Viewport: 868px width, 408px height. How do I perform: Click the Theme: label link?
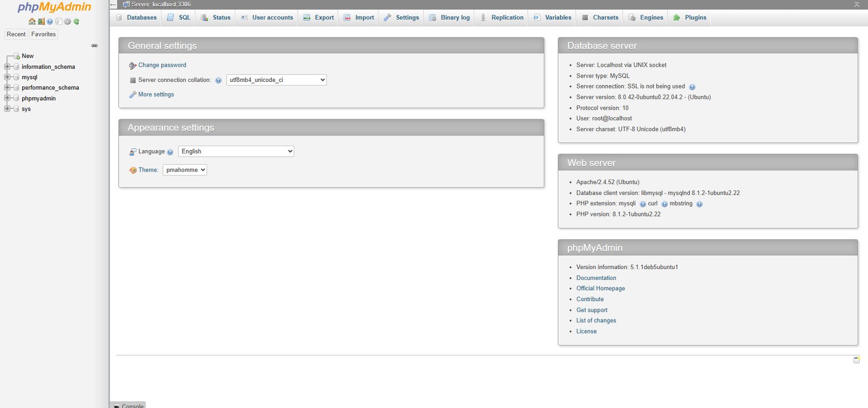[x=148, y=170]
